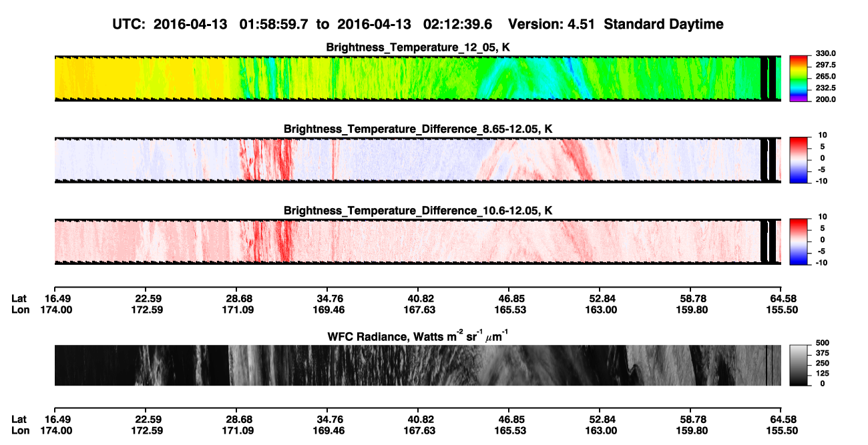The height and width of the screenshot is (445, 868).
Task: Click the 'Lat' label of the axis above WFC title
Action: tap(19, 299)
